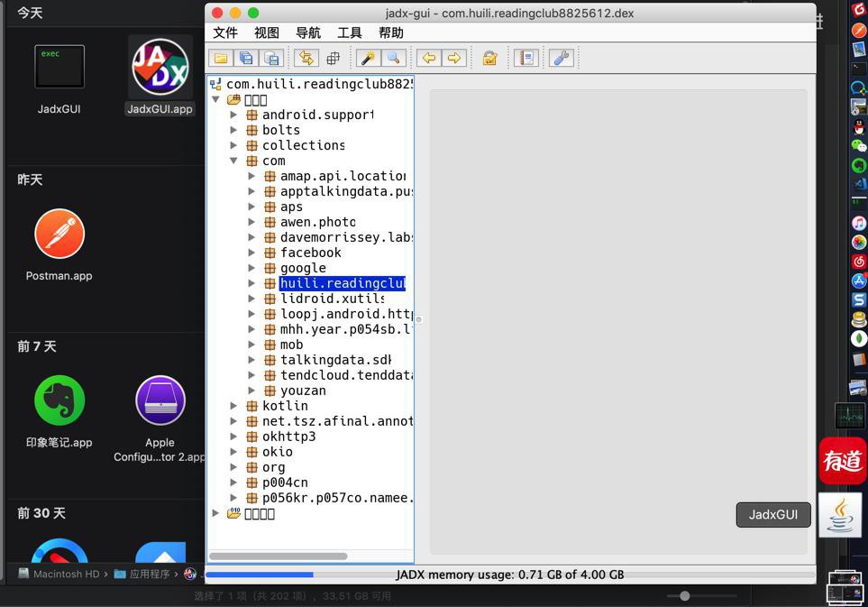Viewport: 868px width, 607px height.
Task: Expand the resources folder at the tree bottom
Action: [x=216, y=513]
